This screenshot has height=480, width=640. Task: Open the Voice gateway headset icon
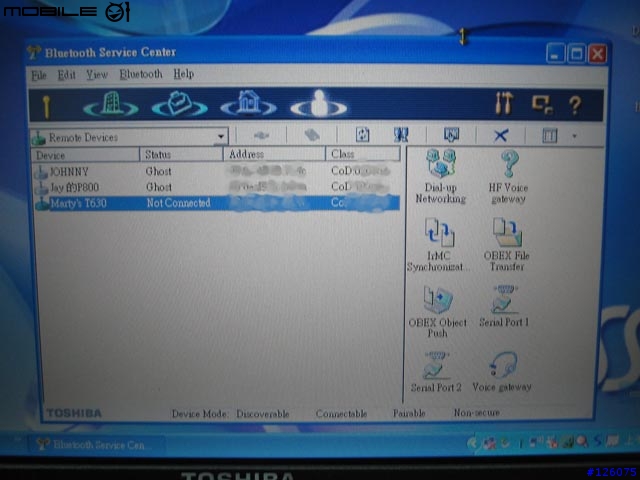(502, 371)
